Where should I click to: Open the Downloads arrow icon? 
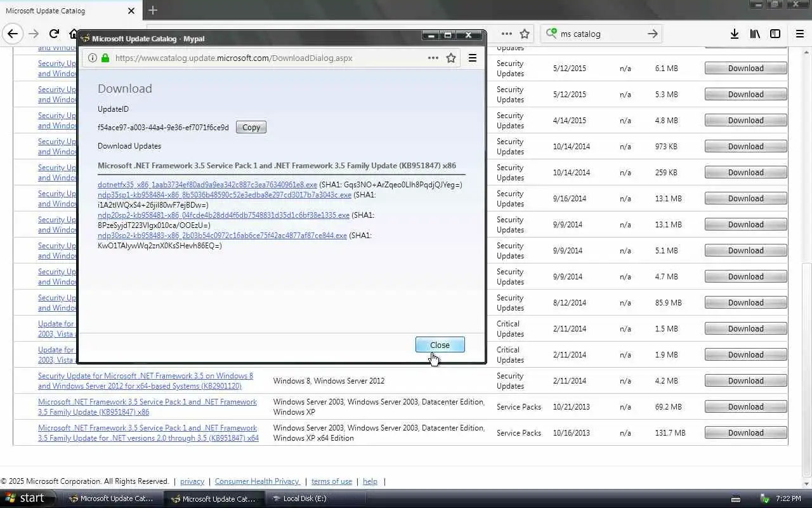(x=734, y=34)
